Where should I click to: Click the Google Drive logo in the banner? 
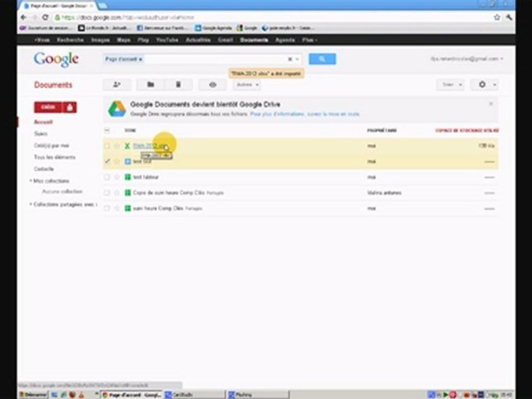117,109
